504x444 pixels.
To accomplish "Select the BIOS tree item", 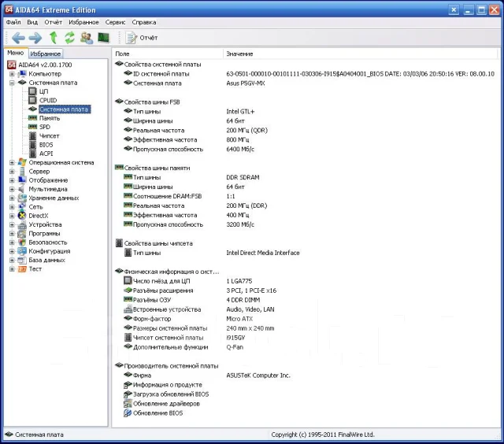I will pyautogui.click(x=46, y=145).
